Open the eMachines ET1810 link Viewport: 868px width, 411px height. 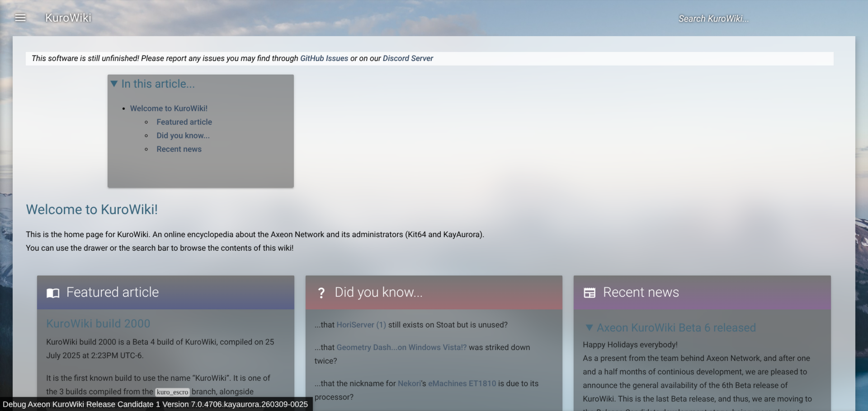click(x=462, y=383)
